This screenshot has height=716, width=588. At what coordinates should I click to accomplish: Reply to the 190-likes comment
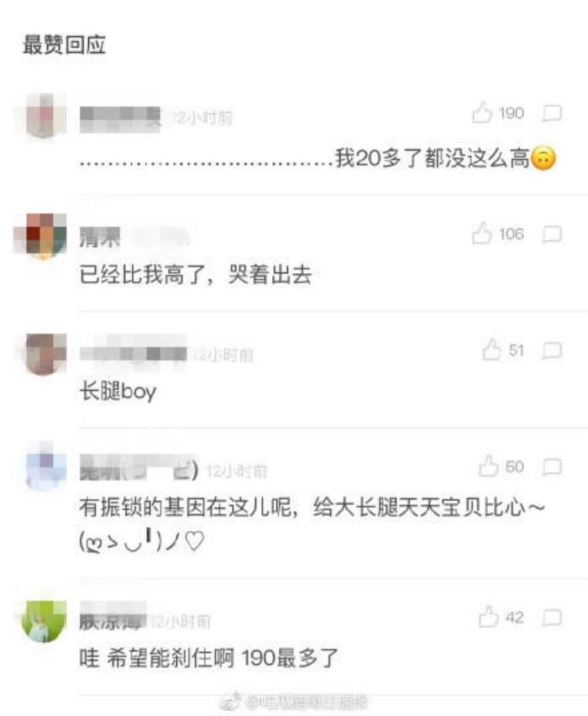coord(552,113)
